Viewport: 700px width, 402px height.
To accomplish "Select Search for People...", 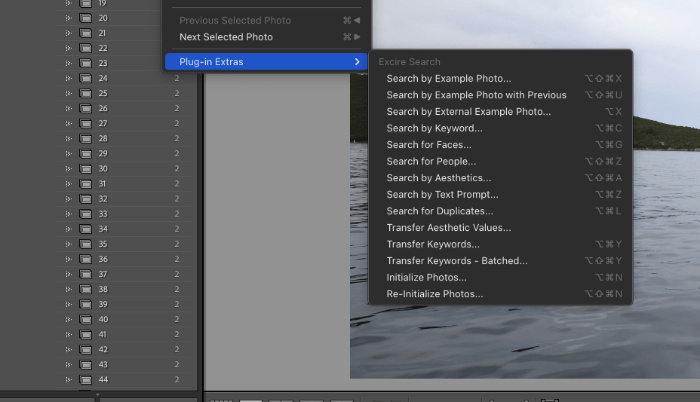I will [500, 161].
